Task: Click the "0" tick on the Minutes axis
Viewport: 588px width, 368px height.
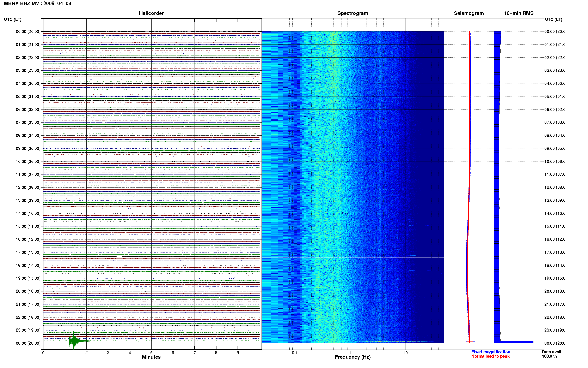Action: (43, 353)
